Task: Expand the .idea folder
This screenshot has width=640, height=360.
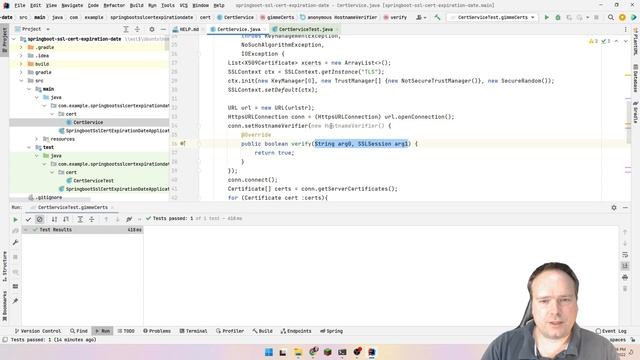Action: pos(21,56)
